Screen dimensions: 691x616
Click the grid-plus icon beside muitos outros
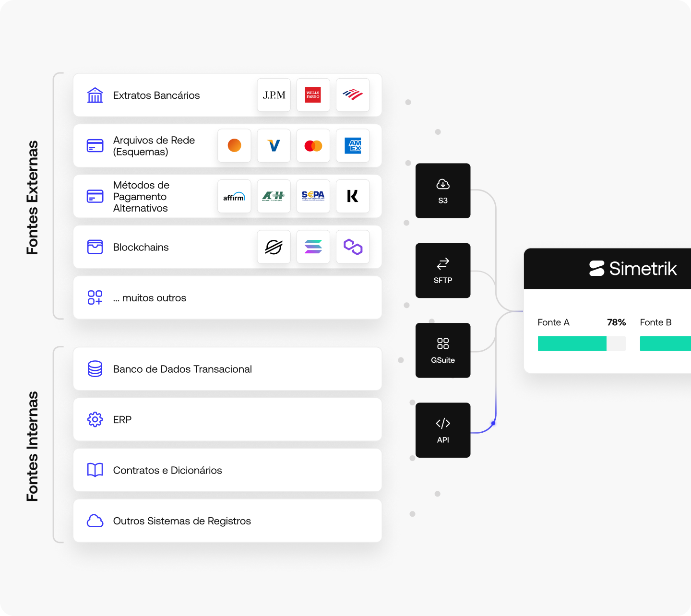[95, 297]
